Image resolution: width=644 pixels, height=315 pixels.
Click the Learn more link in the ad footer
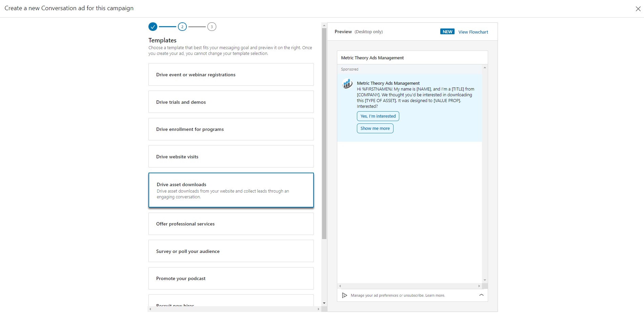(x=435, y=295)
